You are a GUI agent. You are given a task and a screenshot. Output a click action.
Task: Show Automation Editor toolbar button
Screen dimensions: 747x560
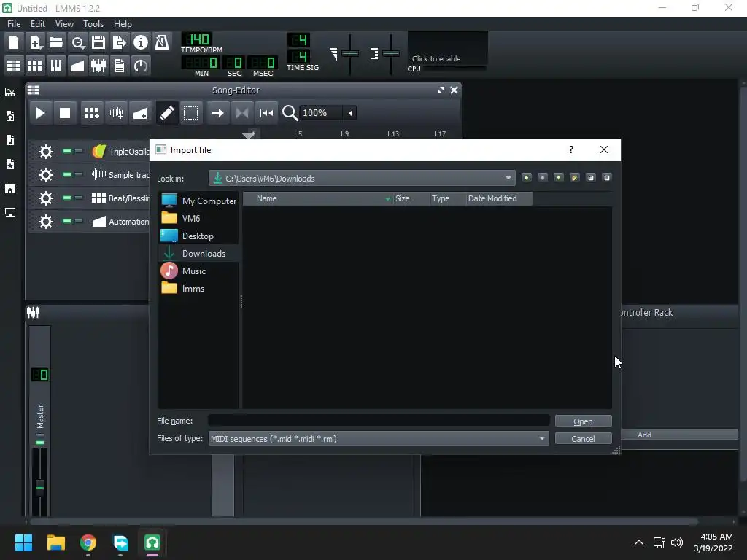tap(77, 65)
